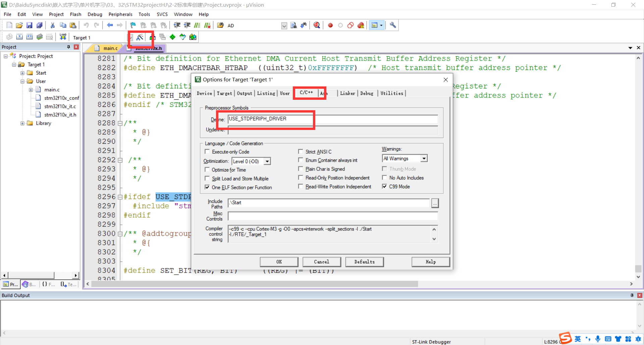Click the Help button in Options dialog
Screen dimensions: 644x345
[x=431, y=262]
